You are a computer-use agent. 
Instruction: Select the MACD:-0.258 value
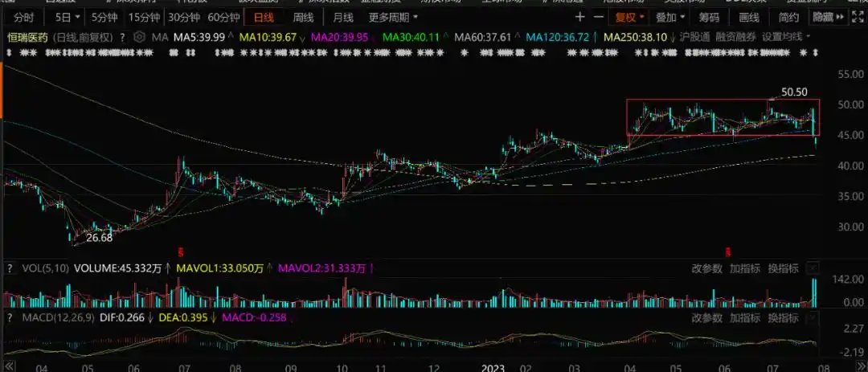[x=254, y=317]
